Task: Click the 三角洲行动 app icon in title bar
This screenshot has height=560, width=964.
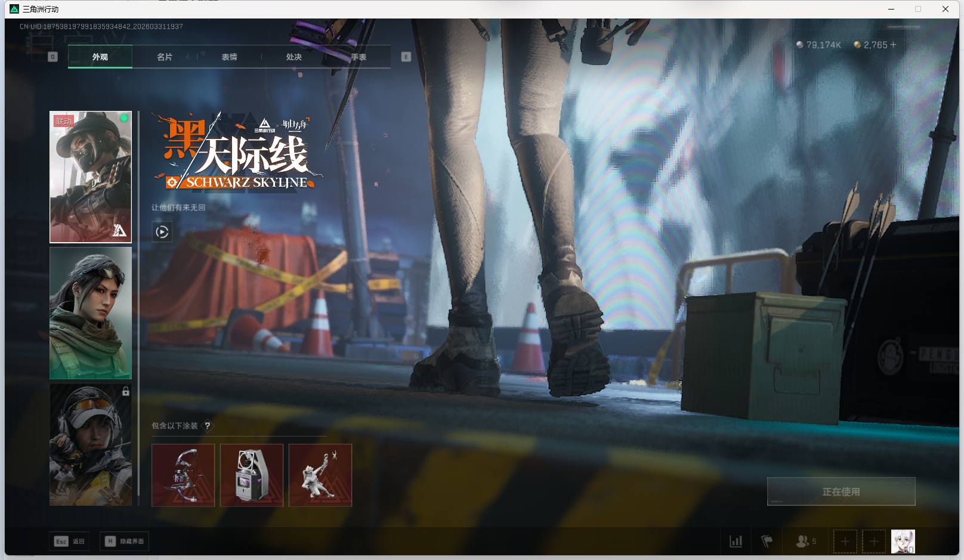Action: coord(14,9)
